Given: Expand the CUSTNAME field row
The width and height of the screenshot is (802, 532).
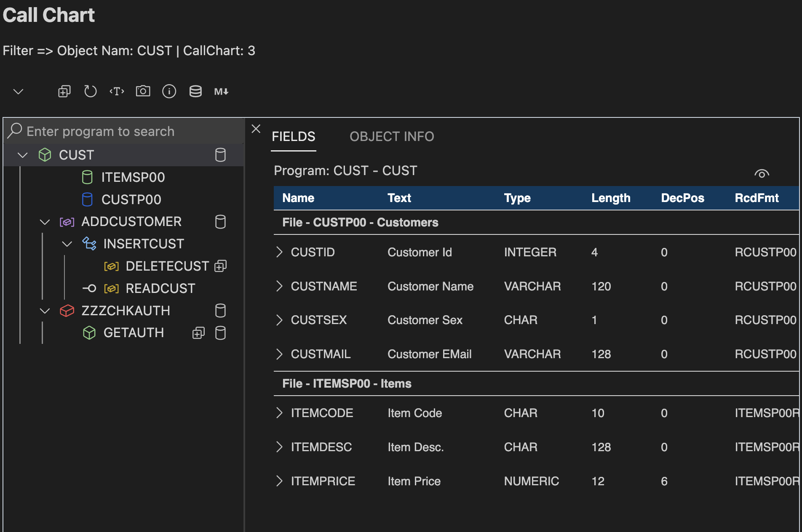Looking at the screenshot, I should click(x=279, y=286).
